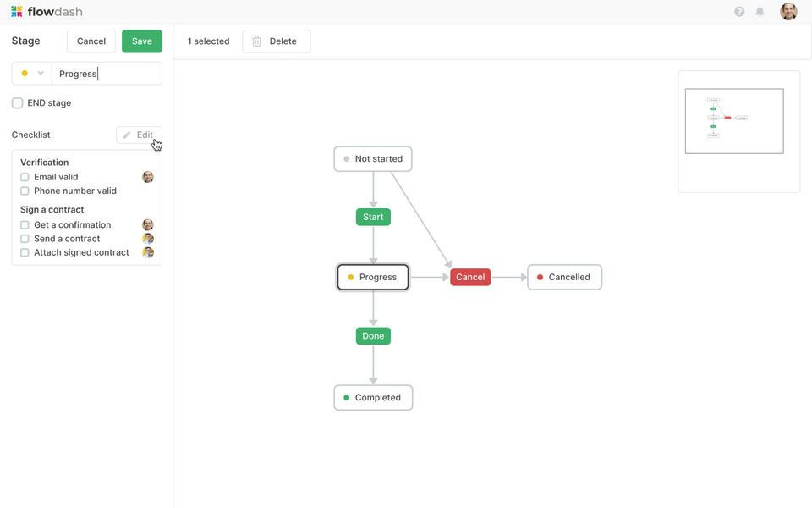
Task: Open notifications bell icon
Action: pyautogui.click(x=760, y=12)
